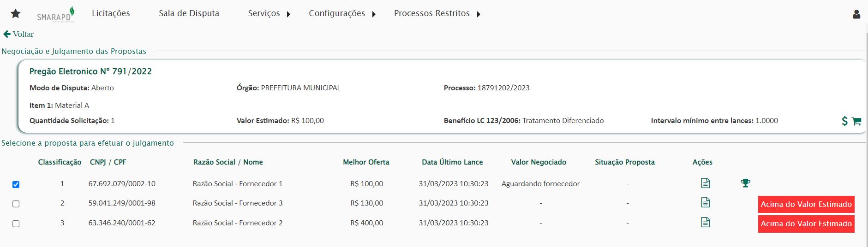
Task: Click the SMARAPD logo
Action: pos(56,15)
